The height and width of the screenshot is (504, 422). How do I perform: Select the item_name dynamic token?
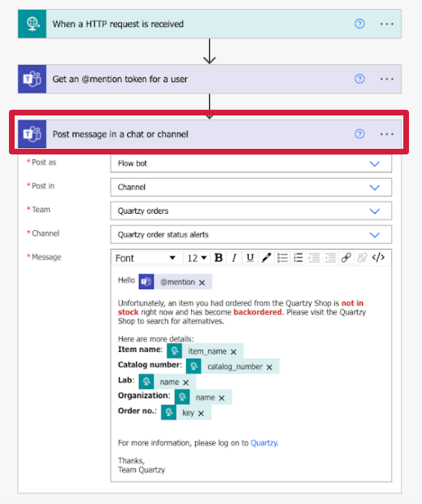[x=205, y=351]
